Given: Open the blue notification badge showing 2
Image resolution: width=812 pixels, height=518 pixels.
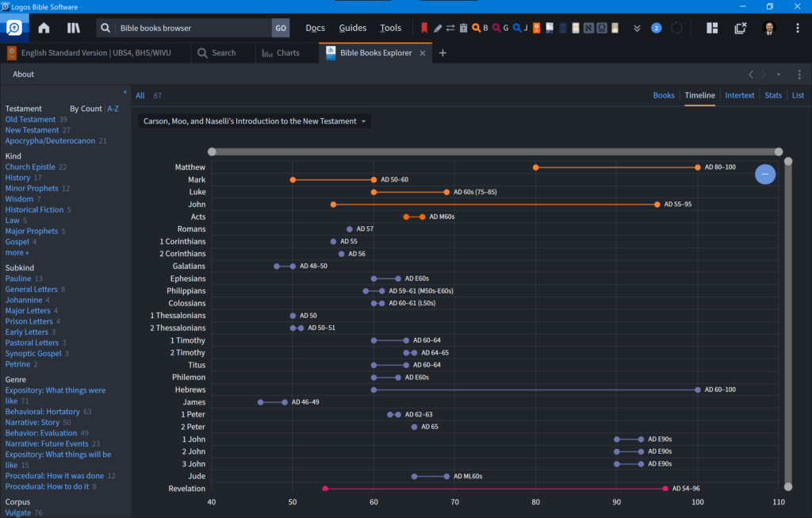Looking at the screenshot, I should (656, 28).
